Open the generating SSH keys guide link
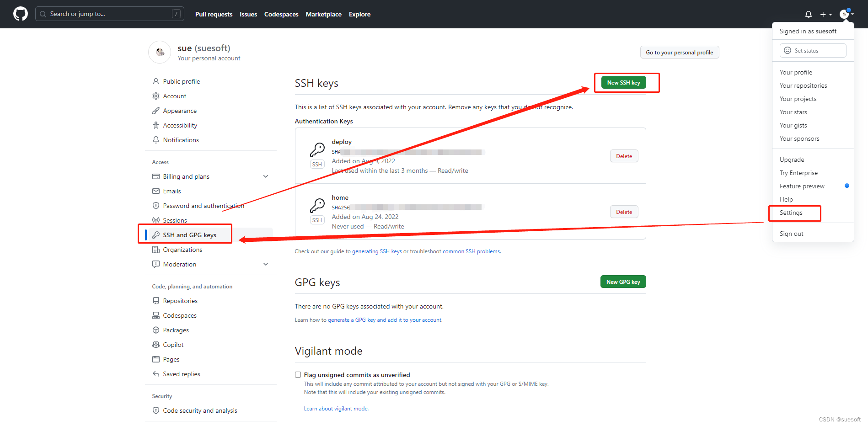 (377, 251)
